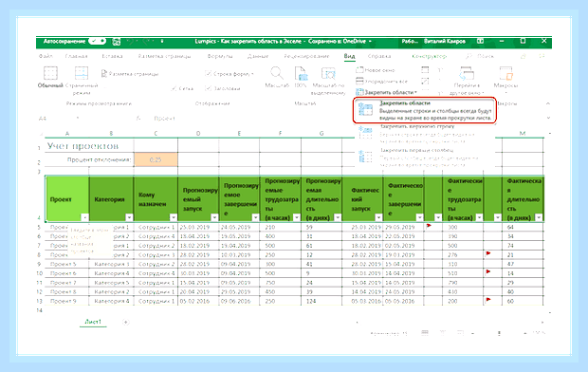588x372 pixels.
Task: Open the Категория column filter dropdown
Action: 129,217
